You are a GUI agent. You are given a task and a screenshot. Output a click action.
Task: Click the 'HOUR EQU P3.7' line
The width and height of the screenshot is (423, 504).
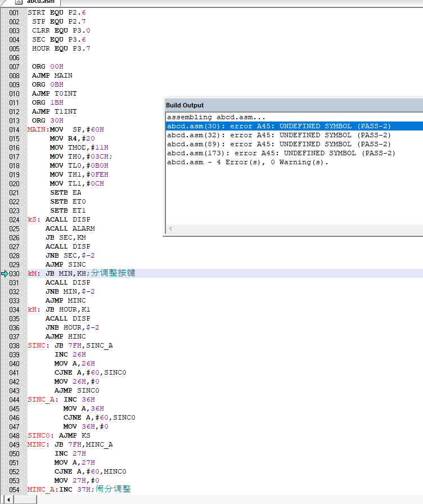[x=61, y=48]
